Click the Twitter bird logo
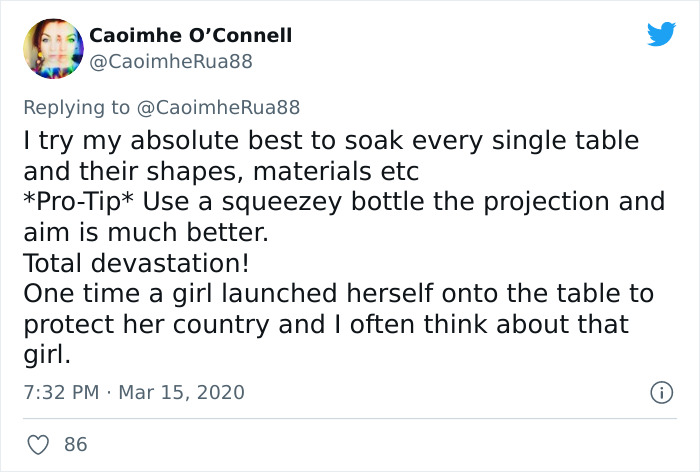 [x=661, y=35]
